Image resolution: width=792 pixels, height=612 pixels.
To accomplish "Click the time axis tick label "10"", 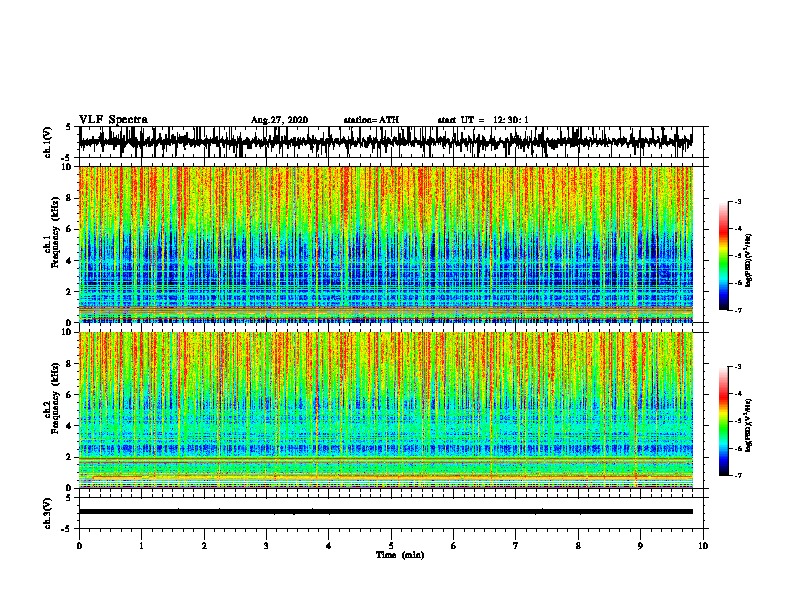I will click(703, 546).
